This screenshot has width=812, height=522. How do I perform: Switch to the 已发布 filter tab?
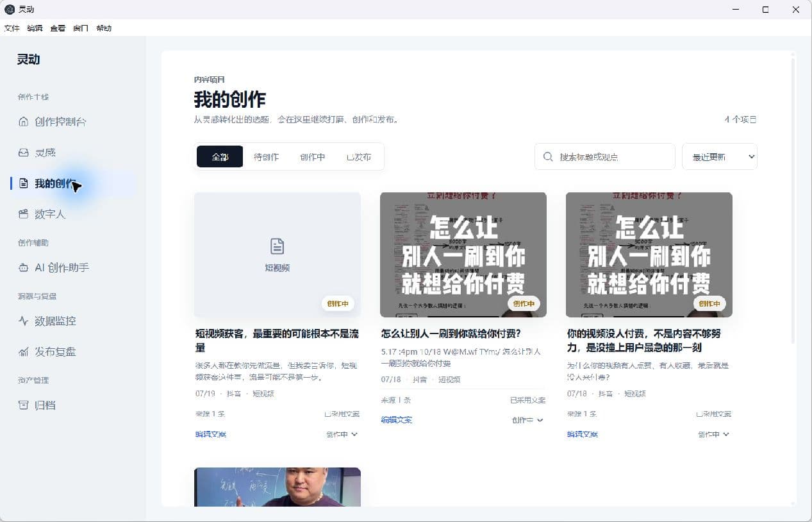(x=359, y=156)
